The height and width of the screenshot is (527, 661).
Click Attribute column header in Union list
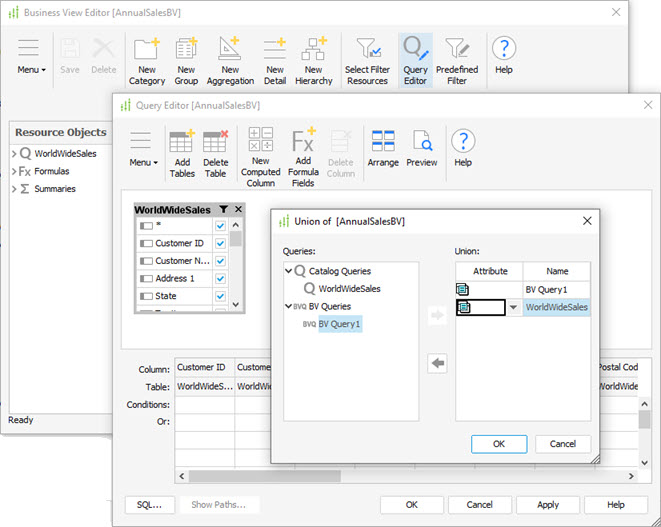[x=490, y=271]
